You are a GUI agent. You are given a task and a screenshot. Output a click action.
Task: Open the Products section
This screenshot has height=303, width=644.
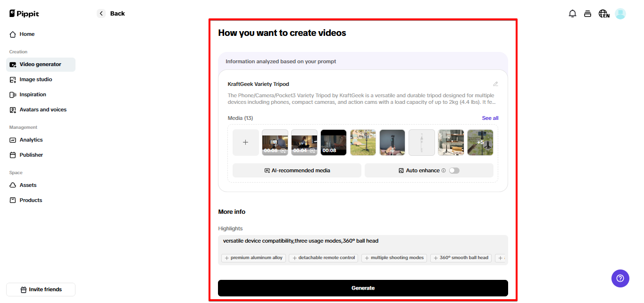click(x=30, y=200)
